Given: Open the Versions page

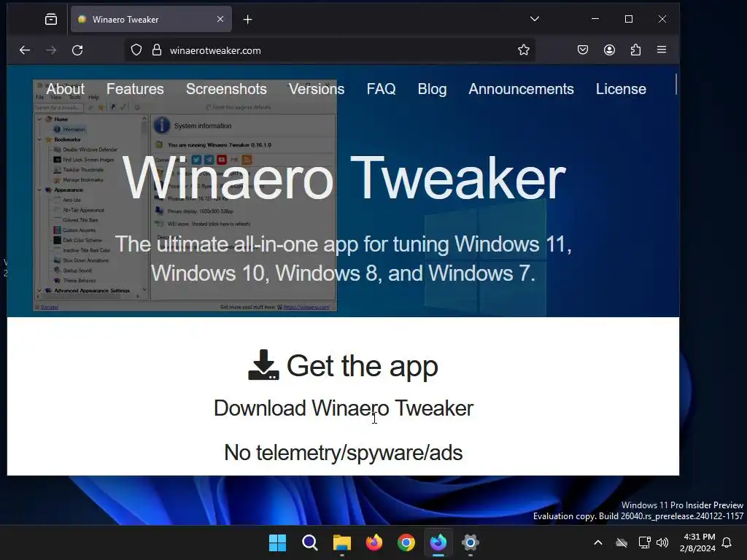Looking at the screenshot, I should [x=317, y=88].
